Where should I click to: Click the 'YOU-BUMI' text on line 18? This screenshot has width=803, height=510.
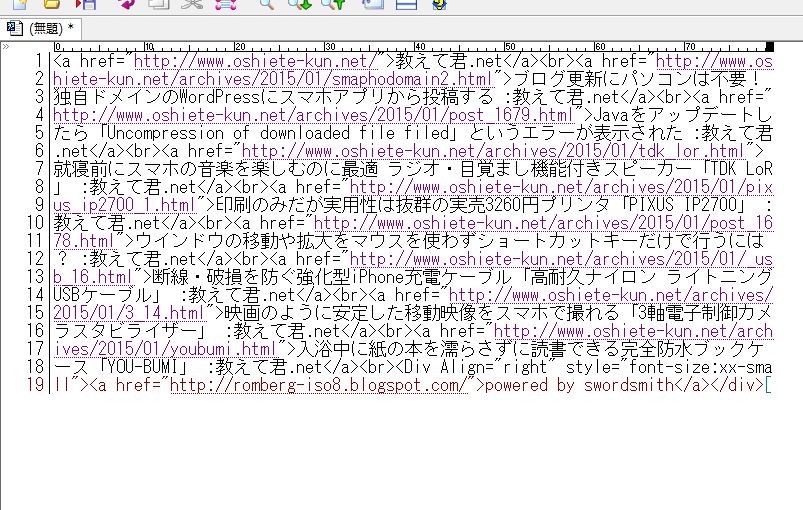point(143,367)
